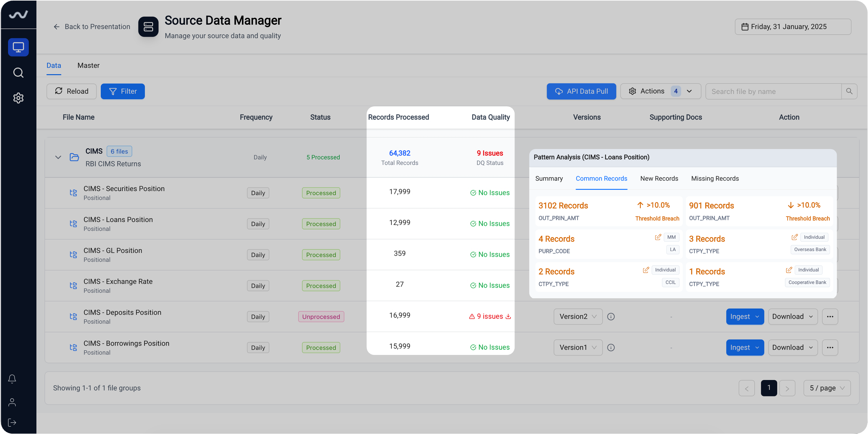The image size is (868, 435).
Task: Click the search magnifier button beside file search
Action: (849, 92)
